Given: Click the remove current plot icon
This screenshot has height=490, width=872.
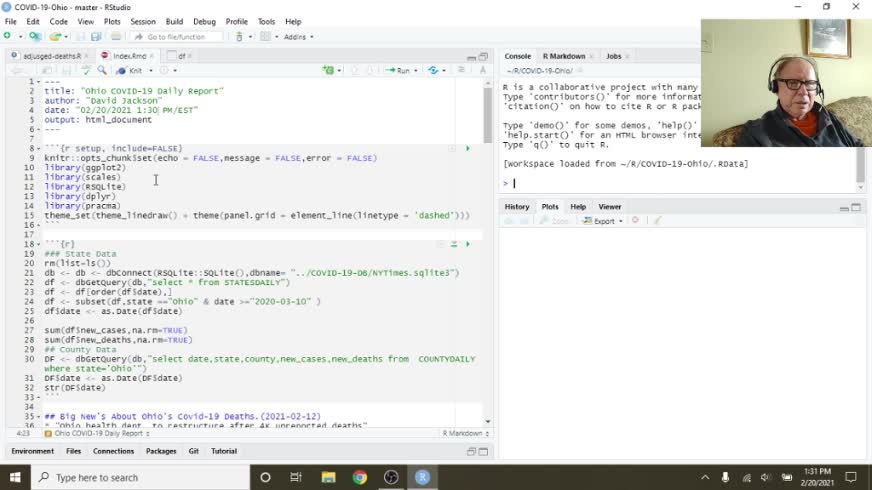Looking at the screenshot, I should click(635, 221).
